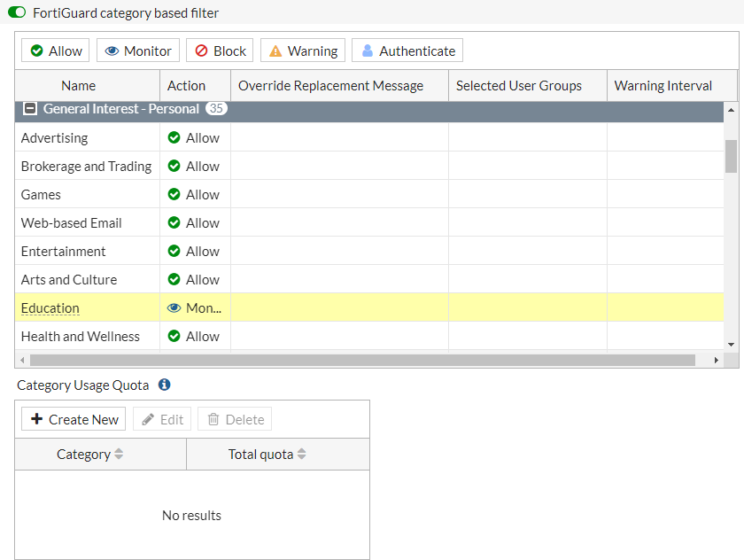The width and height of the screenshot is (744, 560).
Task: Sort quota table by Category
Action: click(x=101, y=455)
